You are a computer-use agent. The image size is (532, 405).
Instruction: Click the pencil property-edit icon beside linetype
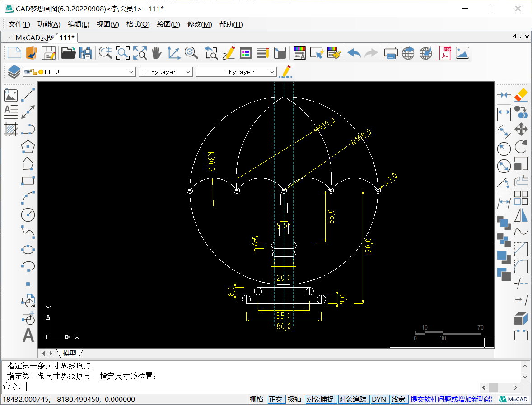286,72
